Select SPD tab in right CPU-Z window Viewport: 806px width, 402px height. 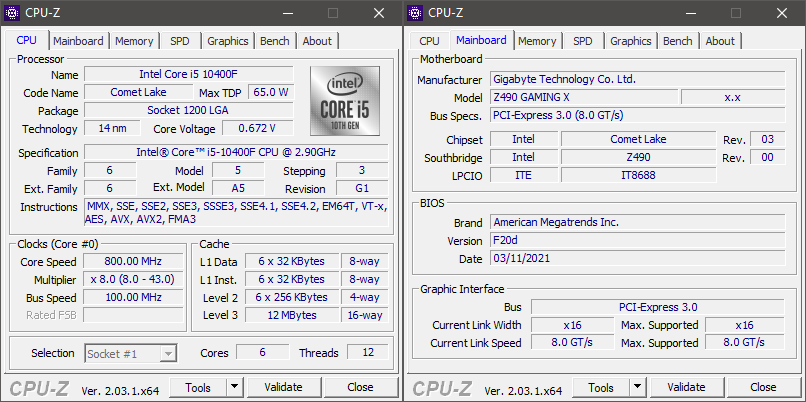coord(583,41)
